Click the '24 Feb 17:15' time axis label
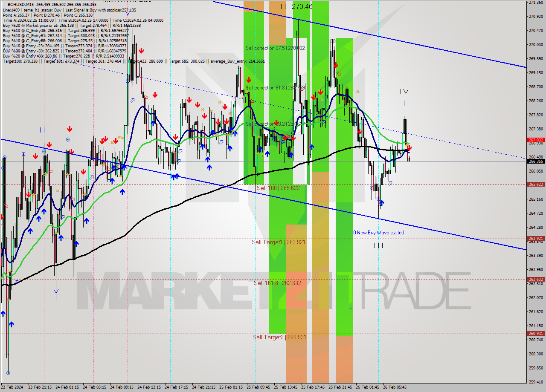The width and height of the screenshot is (546, 392). [x=176, y=387]
